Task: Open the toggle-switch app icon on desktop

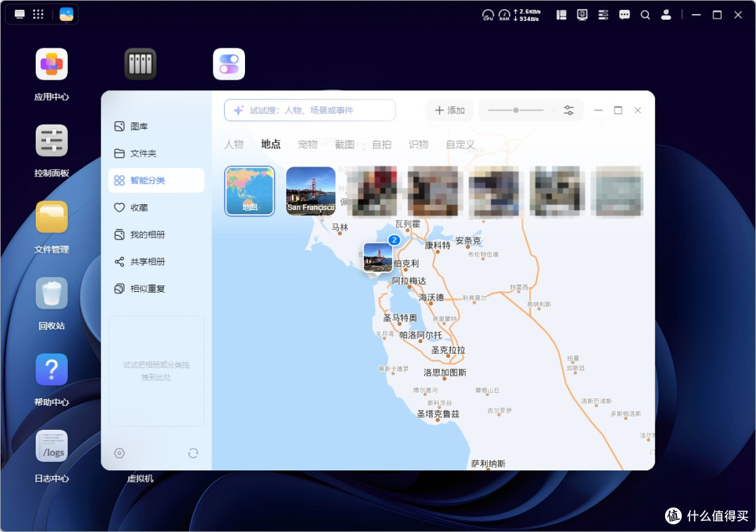Action: [229, 64]
